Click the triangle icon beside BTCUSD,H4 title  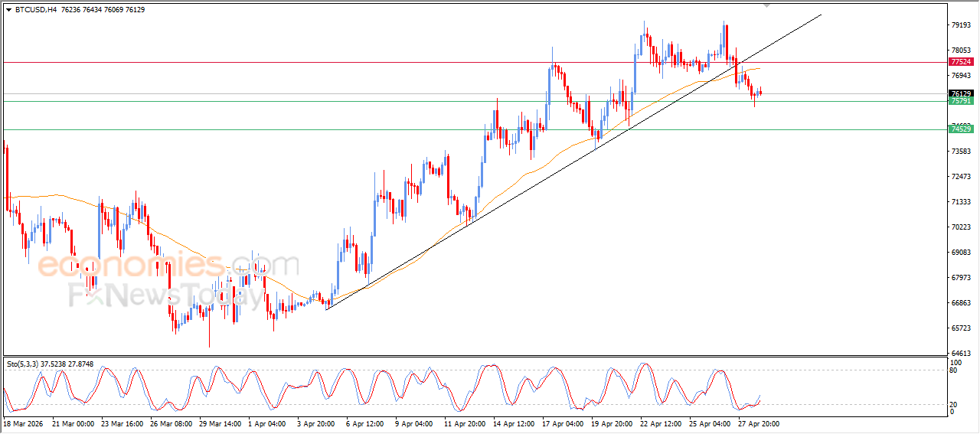[x=8, y=10]
